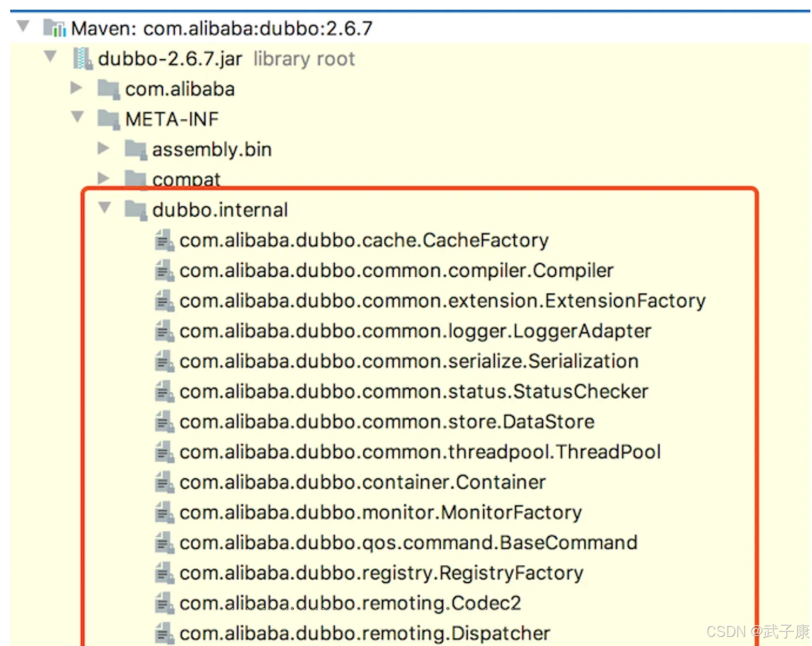Collapse the META-INF folder arrow

tap(77, 117)
